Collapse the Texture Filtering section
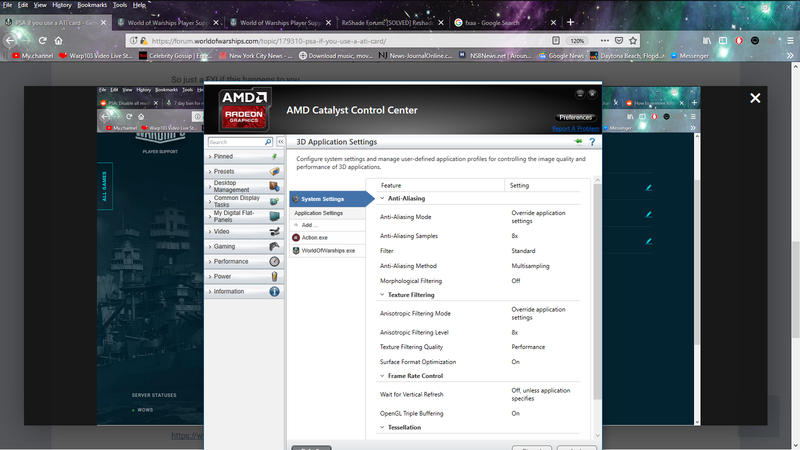Screen dimensions: 800x450 [383, 294]
